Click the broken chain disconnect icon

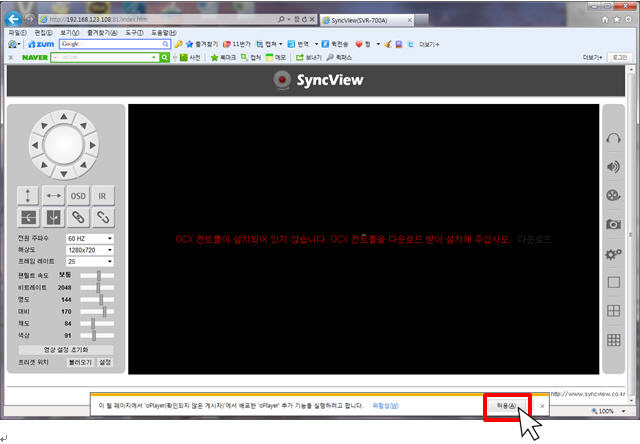tap(102, 218)
